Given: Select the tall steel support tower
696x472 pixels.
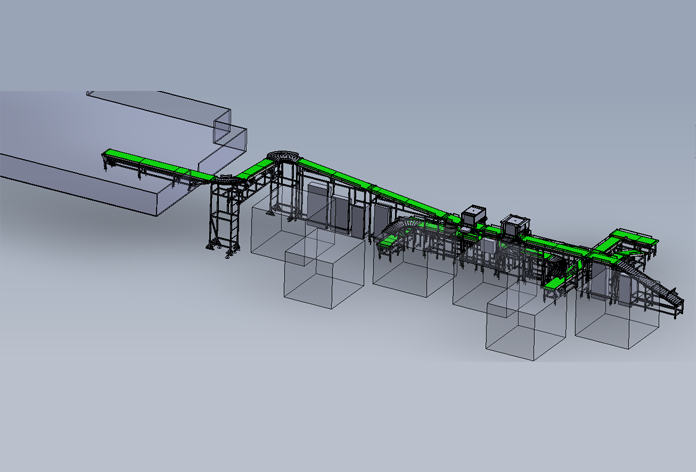Looking at the screenshot, I should click(225, 218).
